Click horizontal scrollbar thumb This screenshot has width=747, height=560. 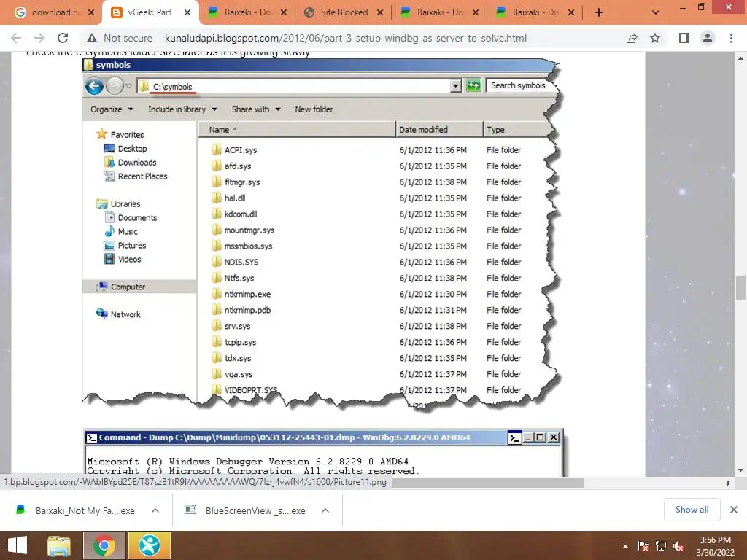coord(488,483)
